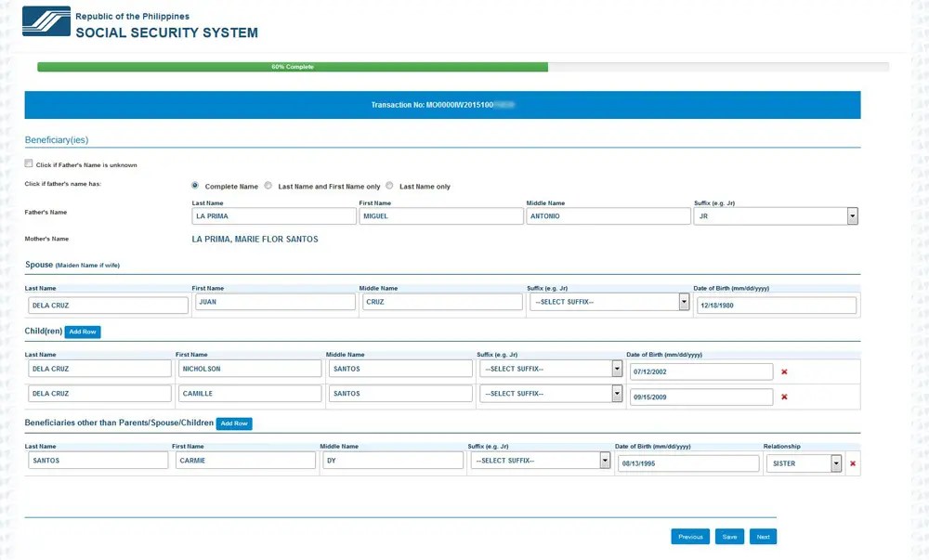Click the Beneficiary(ies) section heading
Image resolution: width=929 pixels, height=560 pixels.
[57, 140]
